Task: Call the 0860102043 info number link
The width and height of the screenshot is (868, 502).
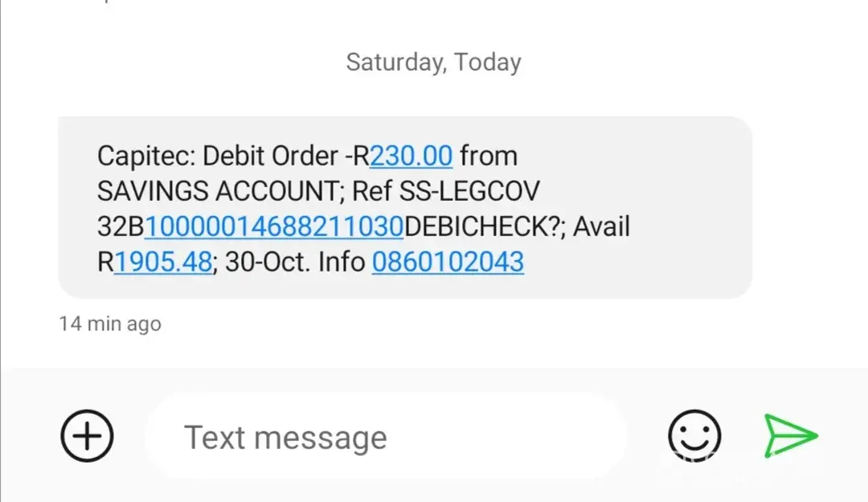Action: pyautogui.click(x=448, y=262)
